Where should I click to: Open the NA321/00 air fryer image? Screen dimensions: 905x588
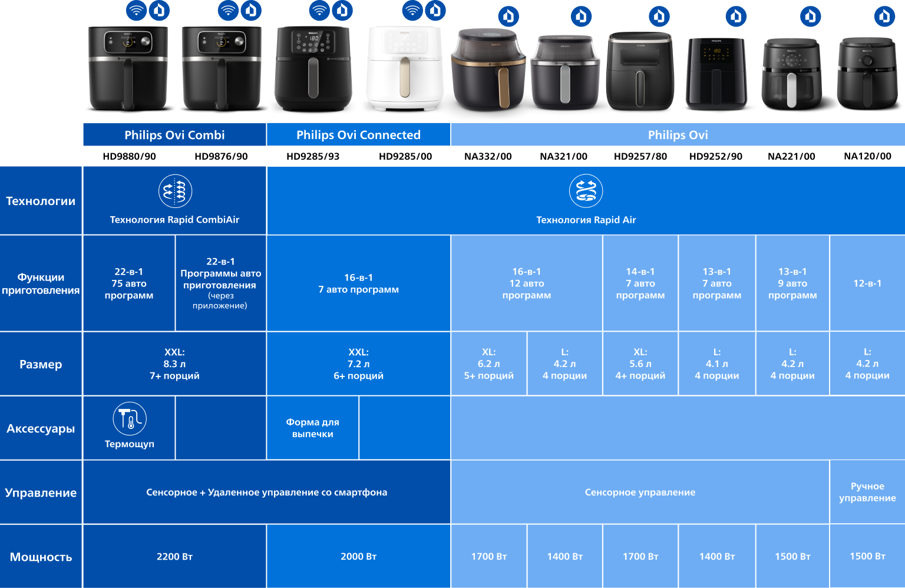(564, 72)
